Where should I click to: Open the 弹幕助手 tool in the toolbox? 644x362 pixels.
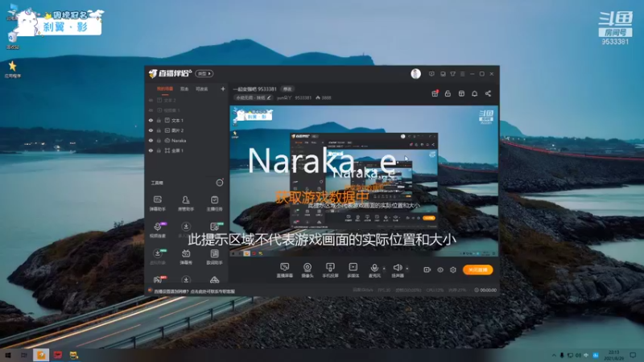point(157,204)
